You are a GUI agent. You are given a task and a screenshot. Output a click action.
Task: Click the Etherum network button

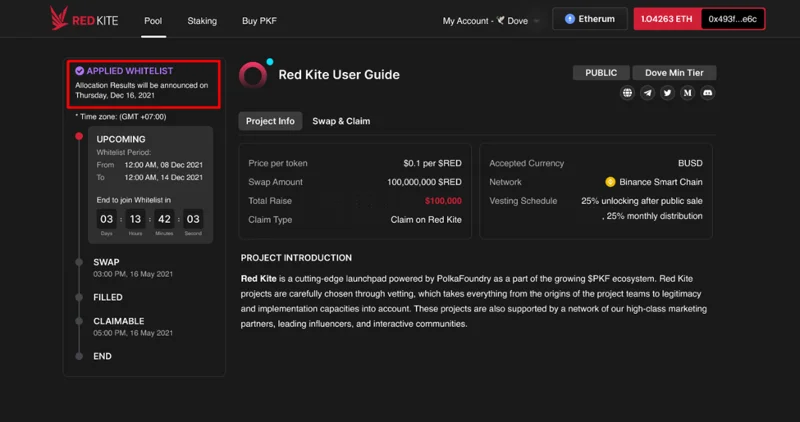coord(590,19)
